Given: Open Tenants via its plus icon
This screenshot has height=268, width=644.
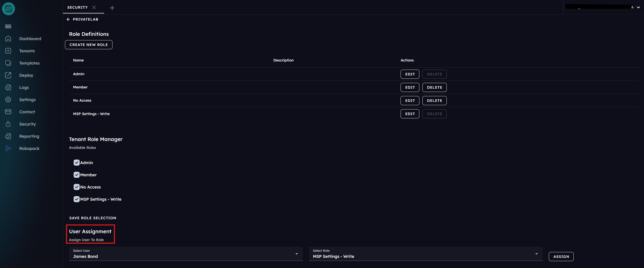Looking at the screenshot, I should [x=8, y=51].
